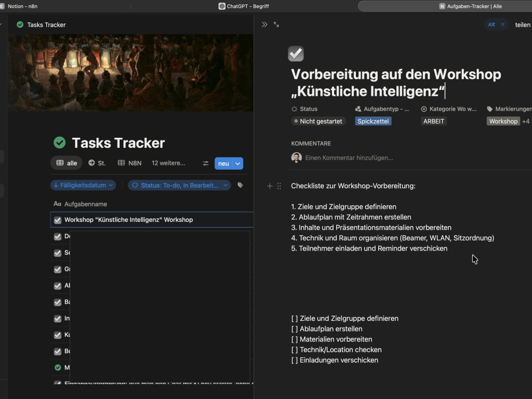Click line 4. Technik und Raum organisieren
Screen dimensions: 532x399
click(x=393, y=238)
